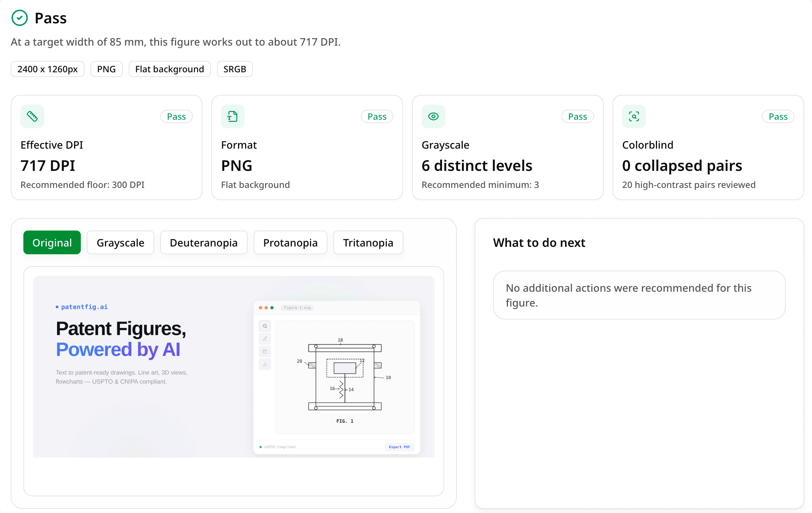Viewport: 812px width, 513px height.
Task: Click the SRGB tag
Action: [235, 69]
